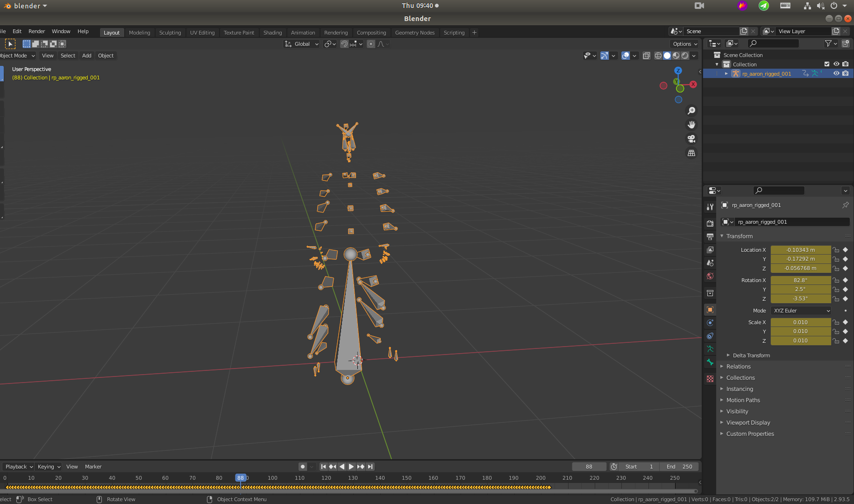
Task: Select rendered viewport shading
Action: coord(685,56)
